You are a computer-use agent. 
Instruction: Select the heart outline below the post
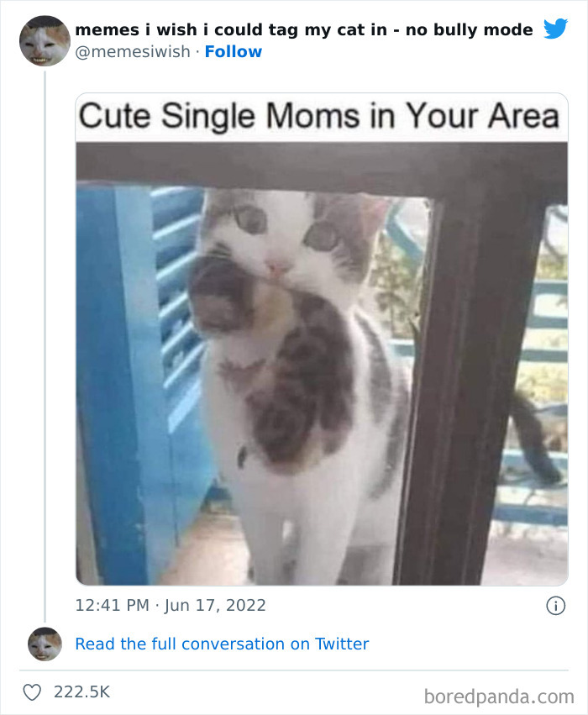[34, 691]
